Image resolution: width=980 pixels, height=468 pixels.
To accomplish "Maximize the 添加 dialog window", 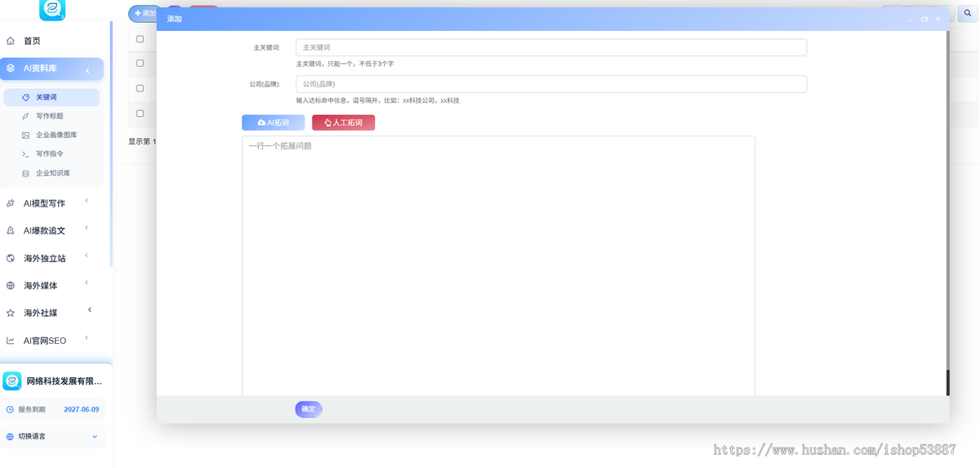I will click(924, 19).
